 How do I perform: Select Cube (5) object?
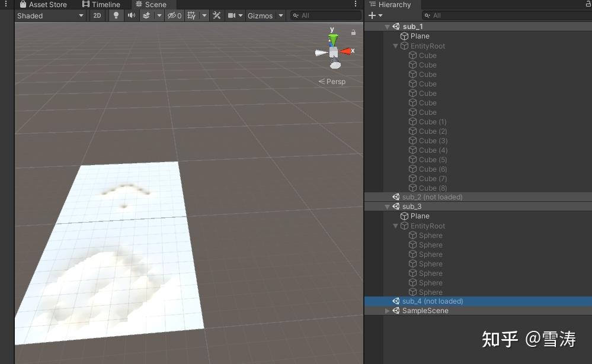[433, 160]
